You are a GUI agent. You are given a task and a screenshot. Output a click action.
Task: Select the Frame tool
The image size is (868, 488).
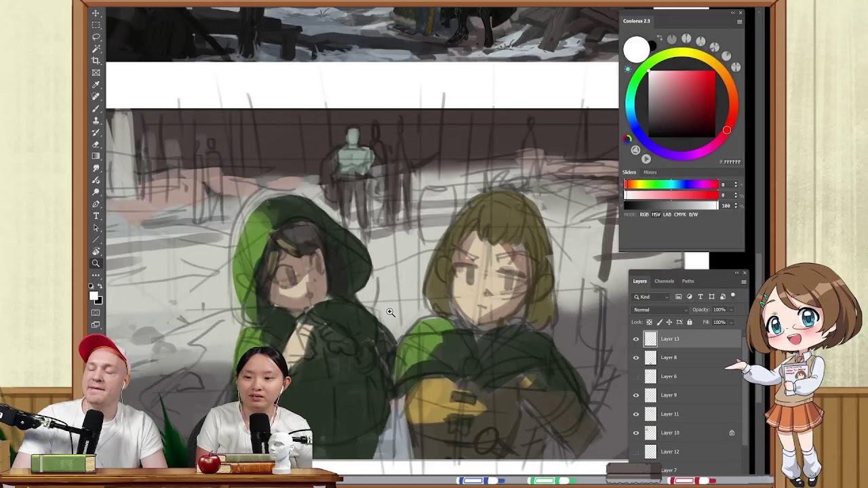click(96, 73)
